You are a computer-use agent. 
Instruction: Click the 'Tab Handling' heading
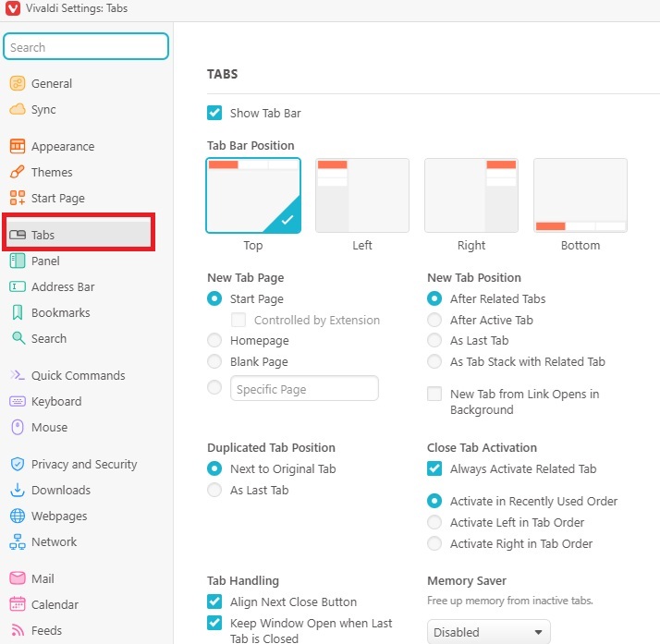point(243,580)
